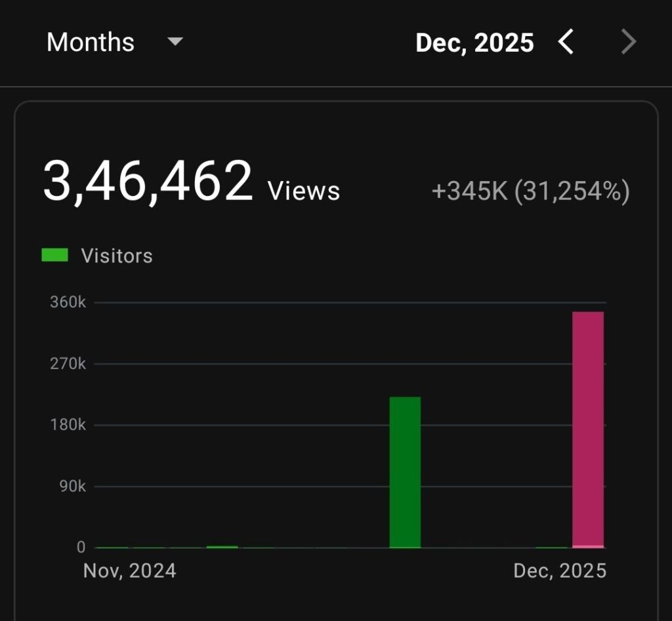Select the tiny green bar near chart start
The width and height of the screenshot is (672, 621).
point(222,546)
